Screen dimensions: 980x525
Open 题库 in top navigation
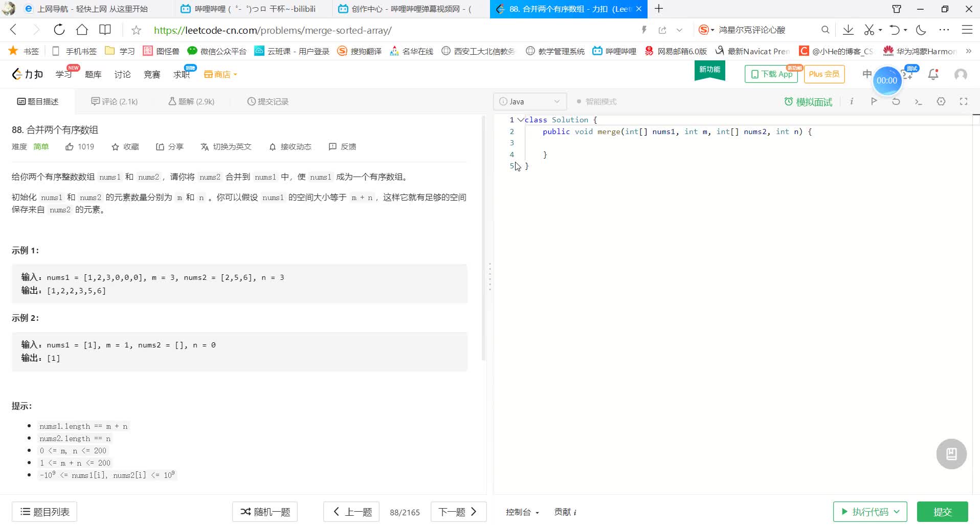(x=93, y=74)
